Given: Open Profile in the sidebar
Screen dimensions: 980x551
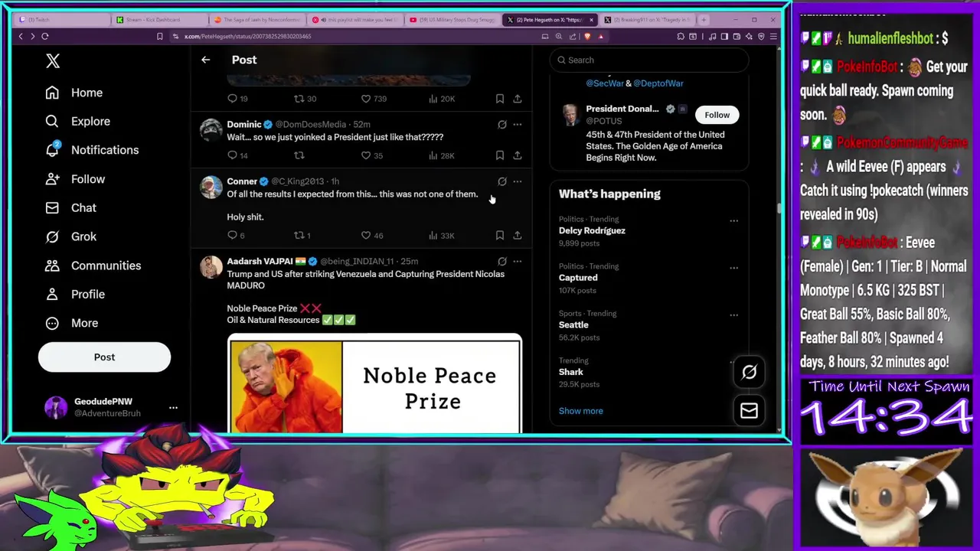Looking at the screenshot, I should (x=75, y=294).
